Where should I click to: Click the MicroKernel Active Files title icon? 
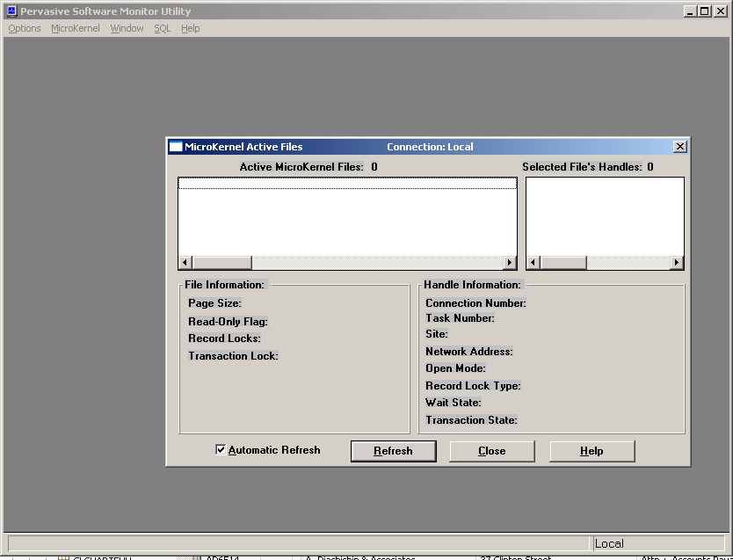[x=175, y=147]
